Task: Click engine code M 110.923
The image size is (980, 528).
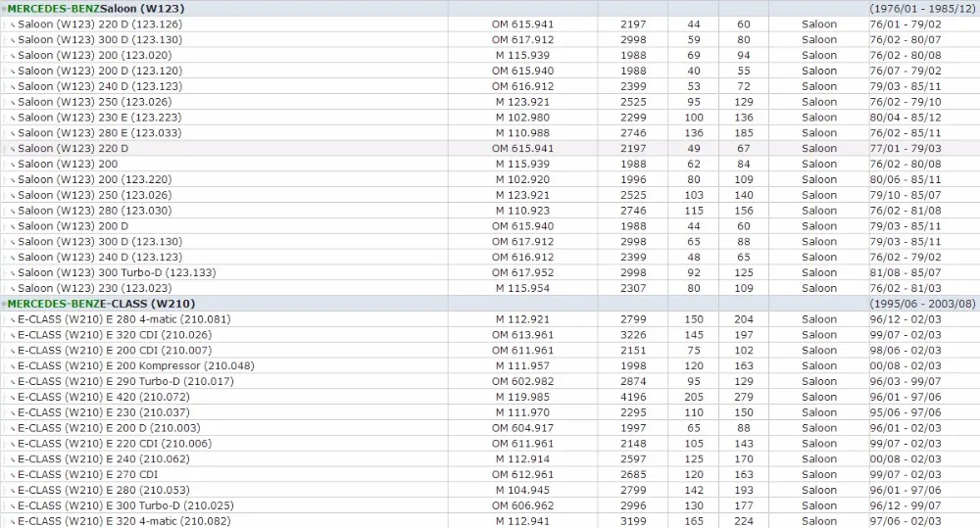Action: pos(522,211)
